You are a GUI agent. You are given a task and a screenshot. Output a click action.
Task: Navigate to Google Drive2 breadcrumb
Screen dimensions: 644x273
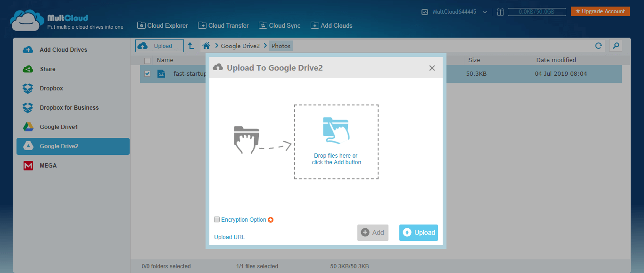pos(240,46)
